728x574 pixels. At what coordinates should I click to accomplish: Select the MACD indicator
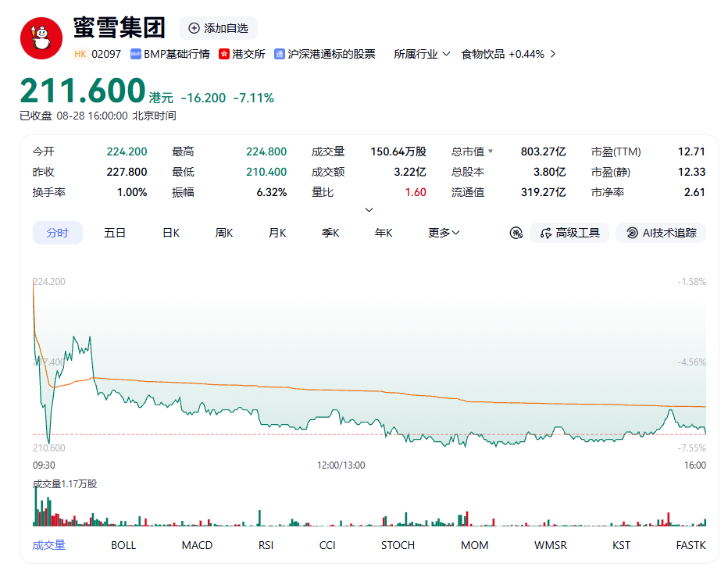pos(197,545)
